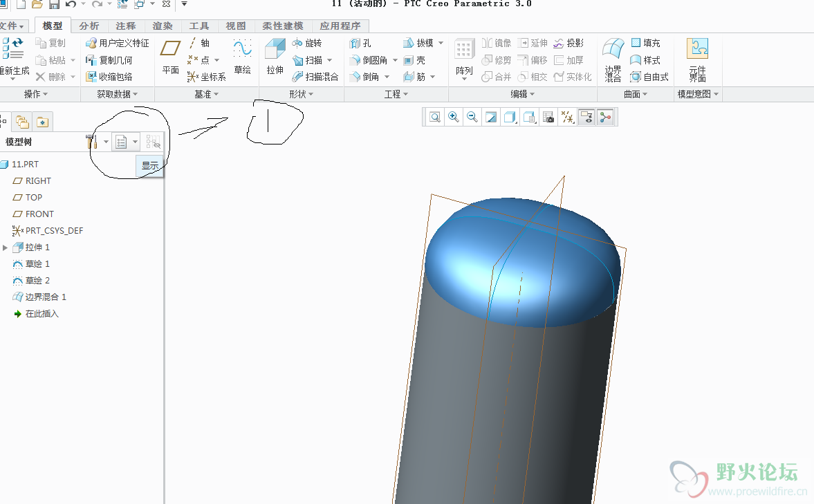This screenshot has width=814, height=504.
Task: Switch to the 应用程序 applications tab
Action: (x=340, y=26)
